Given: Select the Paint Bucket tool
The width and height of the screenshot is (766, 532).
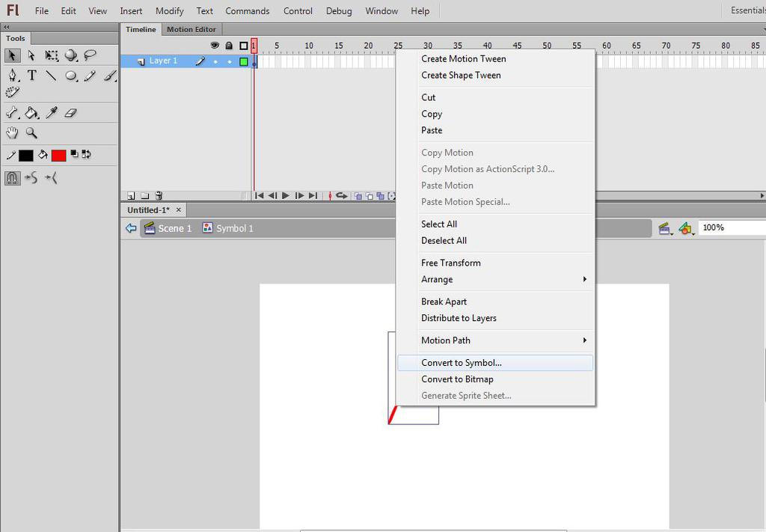Looking at the screenshot, I should tap(31, 113).
